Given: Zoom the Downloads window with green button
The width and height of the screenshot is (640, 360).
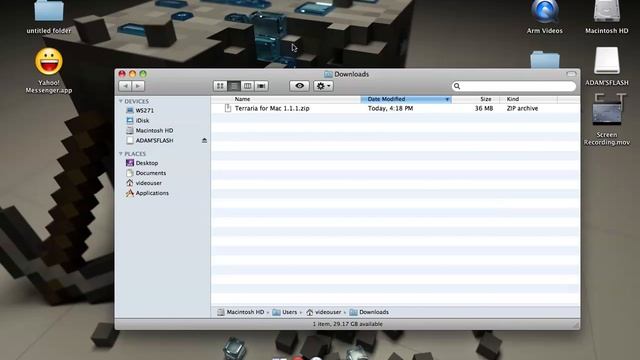Looking at the screenshot, I should (x=143, y=74).
